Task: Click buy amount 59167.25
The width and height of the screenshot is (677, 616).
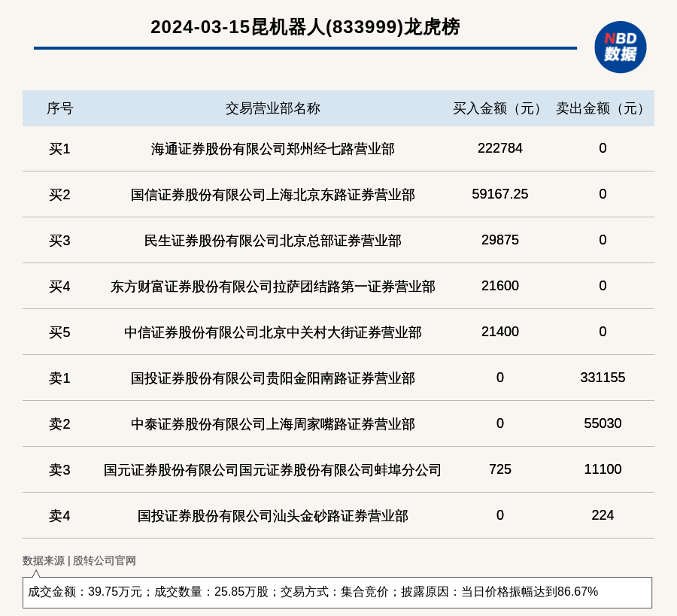Action: click(x=500, y=194)
